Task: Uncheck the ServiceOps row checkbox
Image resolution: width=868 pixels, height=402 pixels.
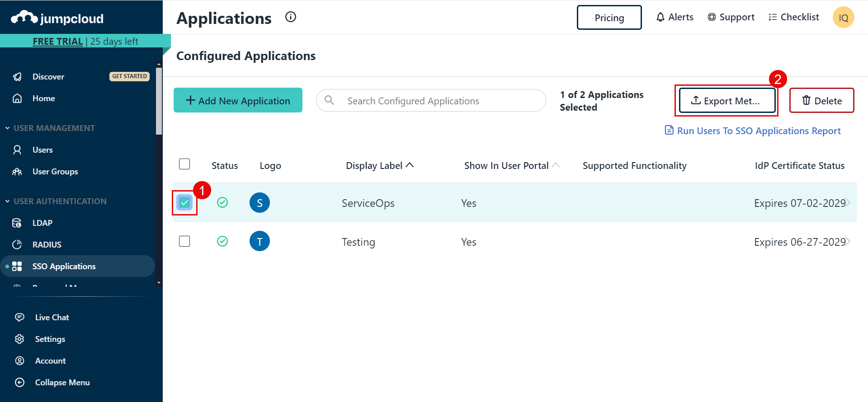Action: pyautogui.click(x=184, y=202)
